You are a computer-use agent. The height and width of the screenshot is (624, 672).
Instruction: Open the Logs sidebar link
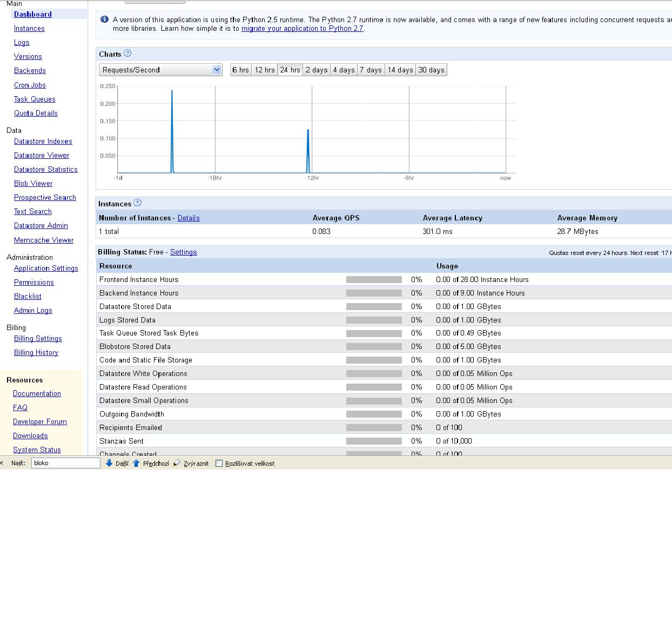pyautogui.click(x=22, y=42)
